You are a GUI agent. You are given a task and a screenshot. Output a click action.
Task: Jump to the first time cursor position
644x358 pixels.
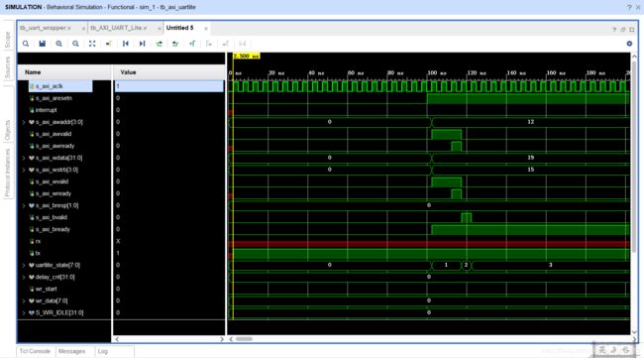pos(125,44)
